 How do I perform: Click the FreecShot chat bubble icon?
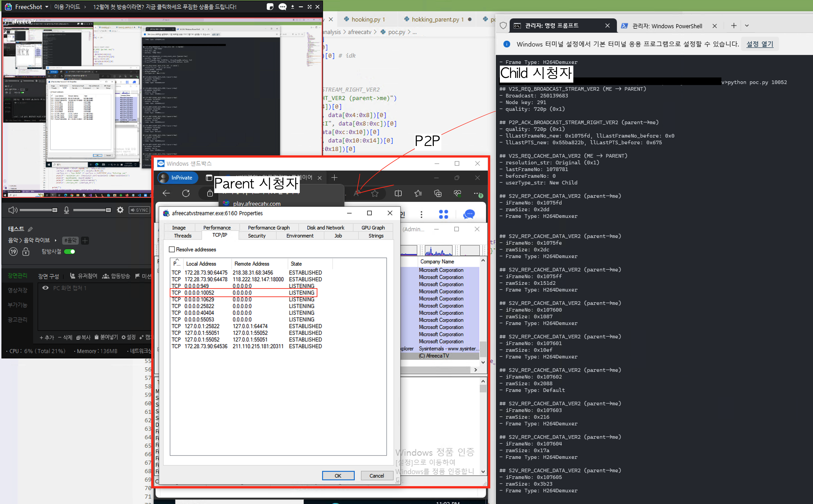[283, 7]
